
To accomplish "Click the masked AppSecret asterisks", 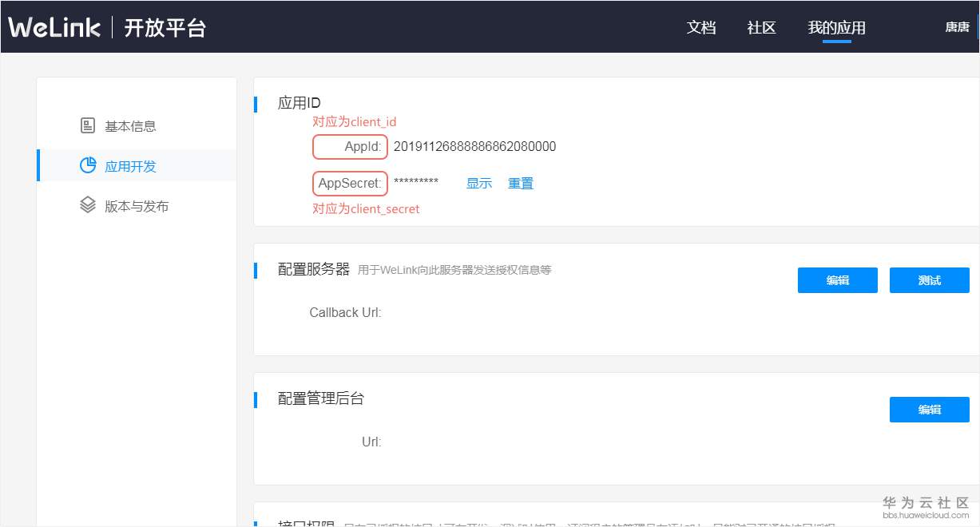I will coord(416,182).
